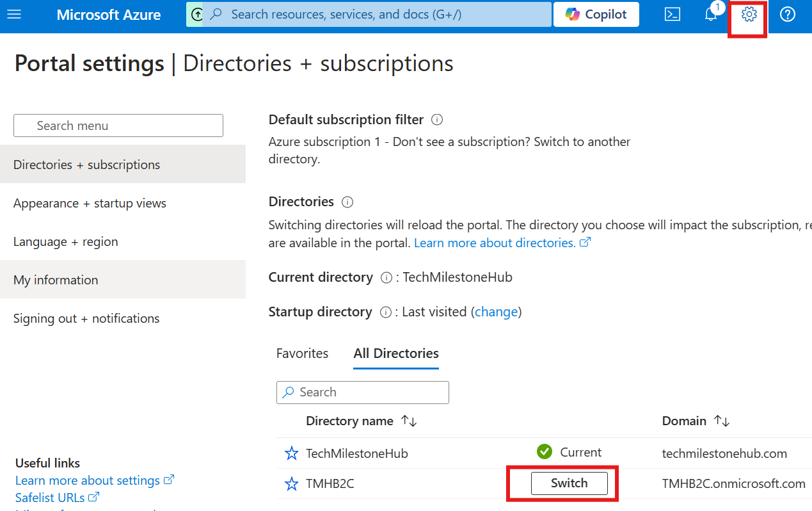Switch to the Favorites tab
The width and height of the screenshot is (812, 511).
pos(302,353)
